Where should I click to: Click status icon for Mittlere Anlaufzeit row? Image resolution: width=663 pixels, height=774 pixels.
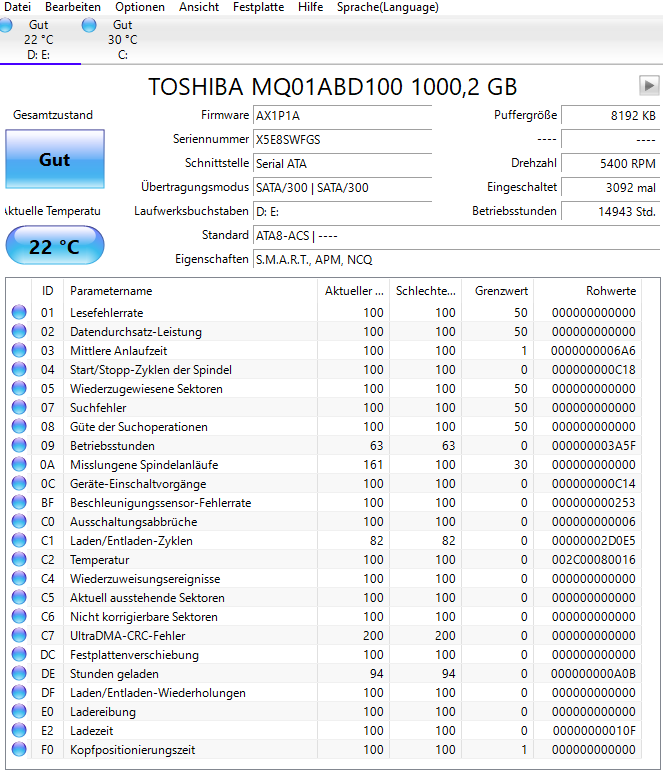pos(19,350)
